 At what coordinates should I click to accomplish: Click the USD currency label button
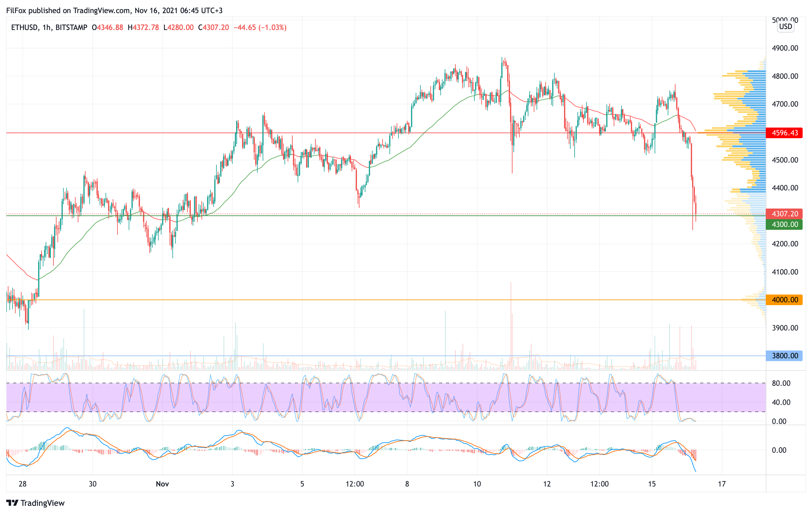tap(785, 27)
